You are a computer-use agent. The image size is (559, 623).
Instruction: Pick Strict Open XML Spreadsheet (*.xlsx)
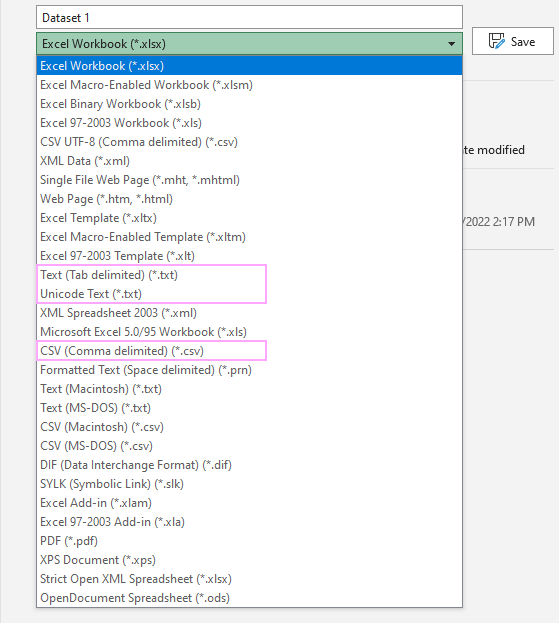pyautogui.click(x=250, y=579)
